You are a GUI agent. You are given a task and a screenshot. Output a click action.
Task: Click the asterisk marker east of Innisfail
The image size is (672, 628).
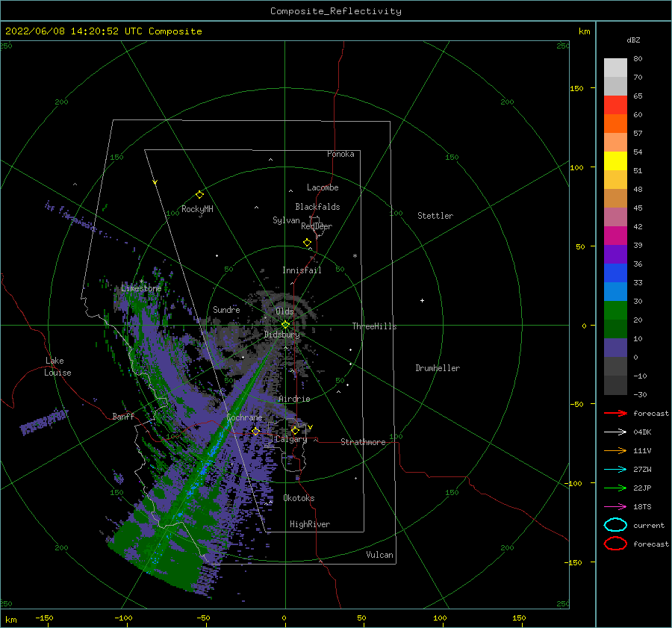pyautogui.click(x=355, y=256)
